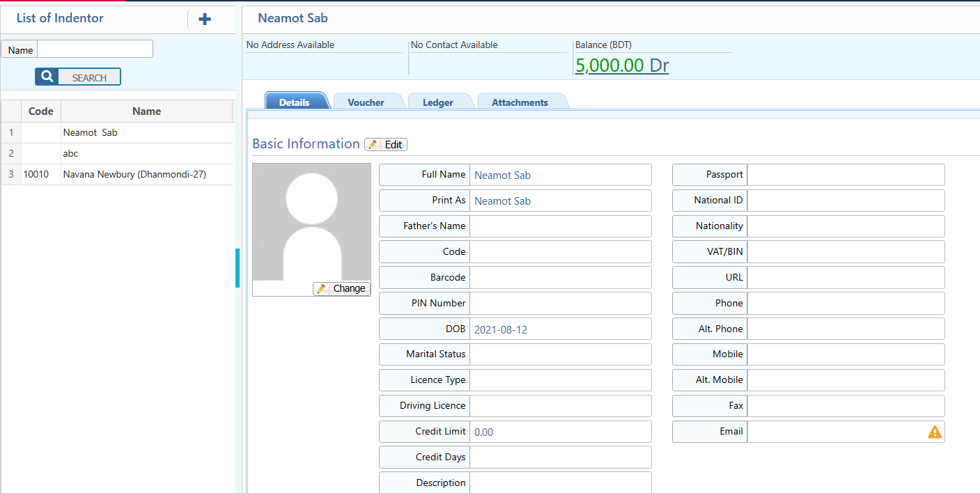Image resolution: width=980 pixels, height=493 pixels.
Task: Click the blue panel splitter handle
Action: pos(238,268)
